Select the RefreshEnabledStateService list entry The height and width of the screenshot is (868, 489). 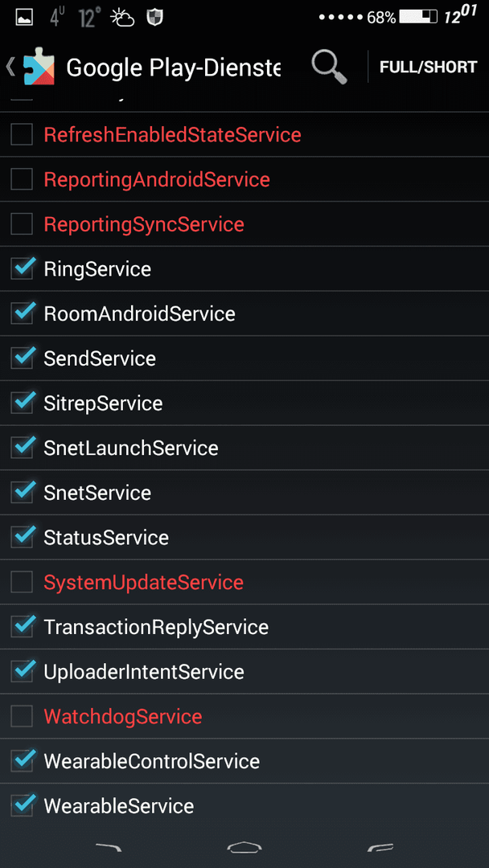pyautogui.click(x=244, y=134)
